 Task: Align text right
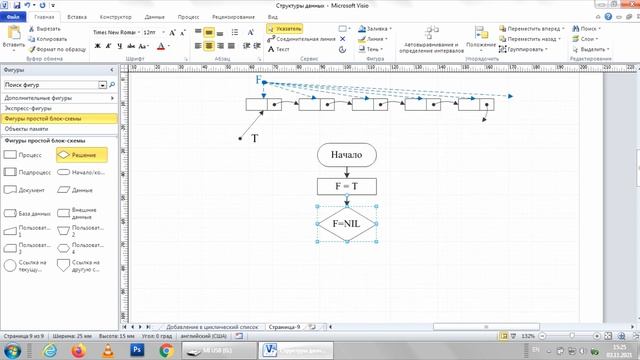[x=220, y=46]
